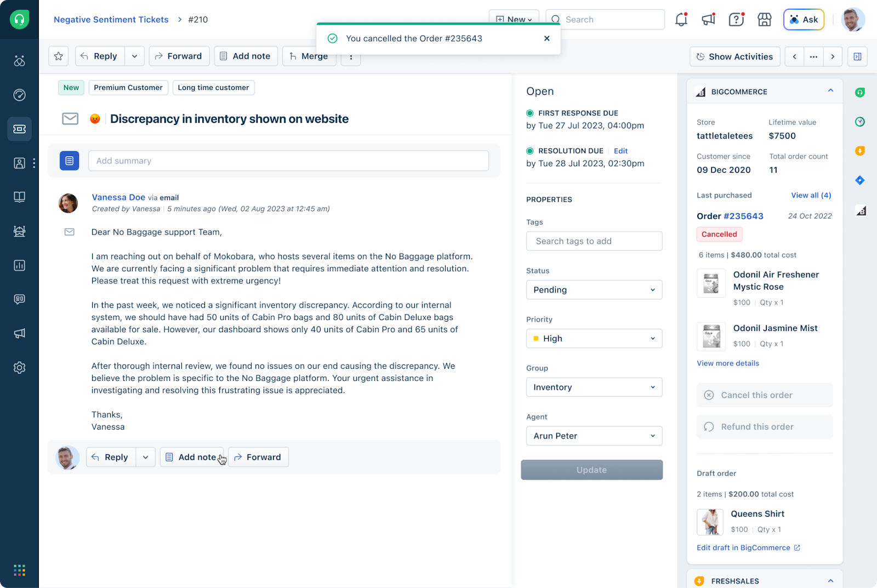Click Add note below the message
Viewport: 877px width, 588px height.
[x=191, y=457]
